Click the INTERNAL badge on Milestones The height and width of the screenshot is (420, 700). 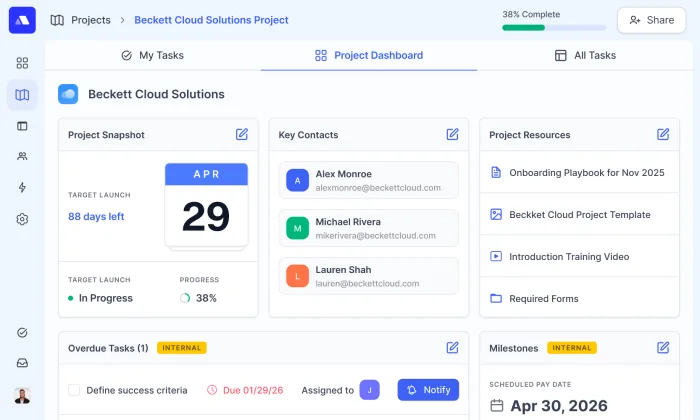(572, 348)
